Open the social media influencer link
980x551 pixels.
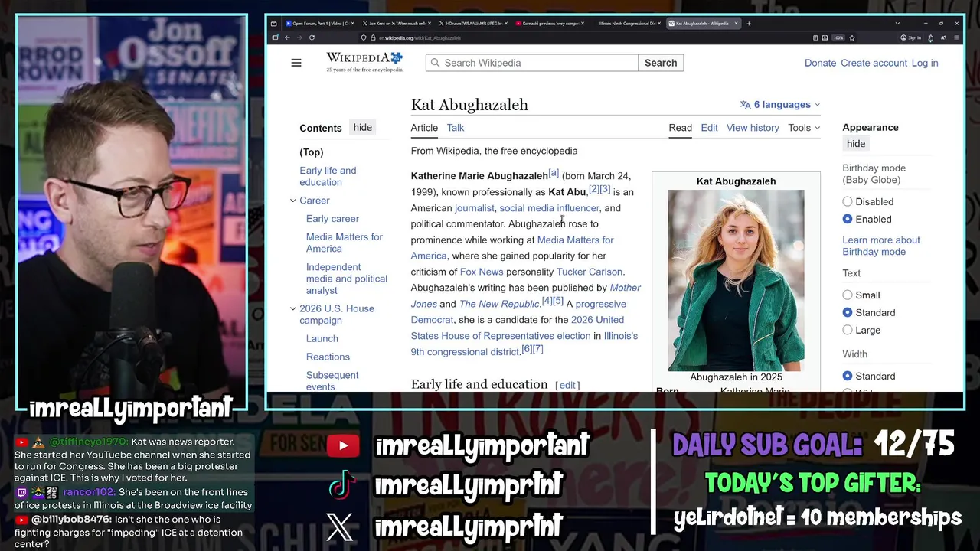coord(549,208)
